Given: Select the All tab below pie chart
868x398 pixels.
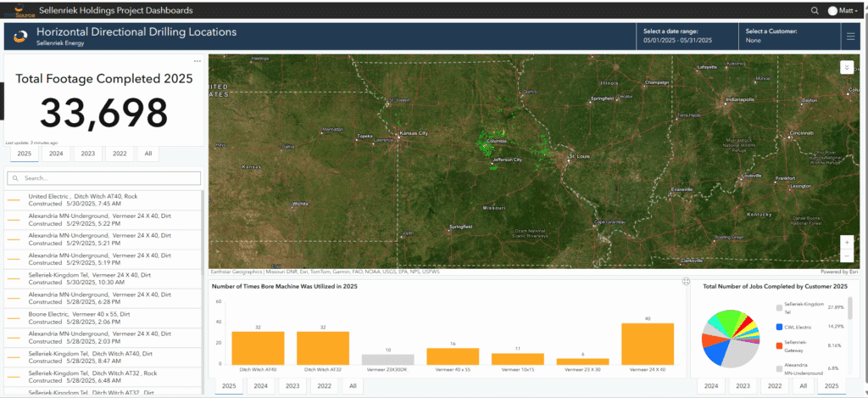Looking at the screenshot, I should coord(804,386).
